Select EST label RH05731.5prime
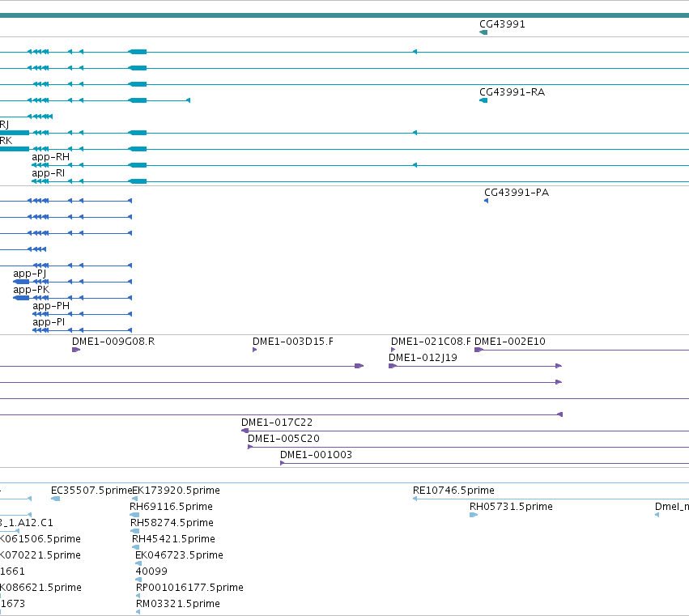 pyautogui.click(x=511, y=507)
